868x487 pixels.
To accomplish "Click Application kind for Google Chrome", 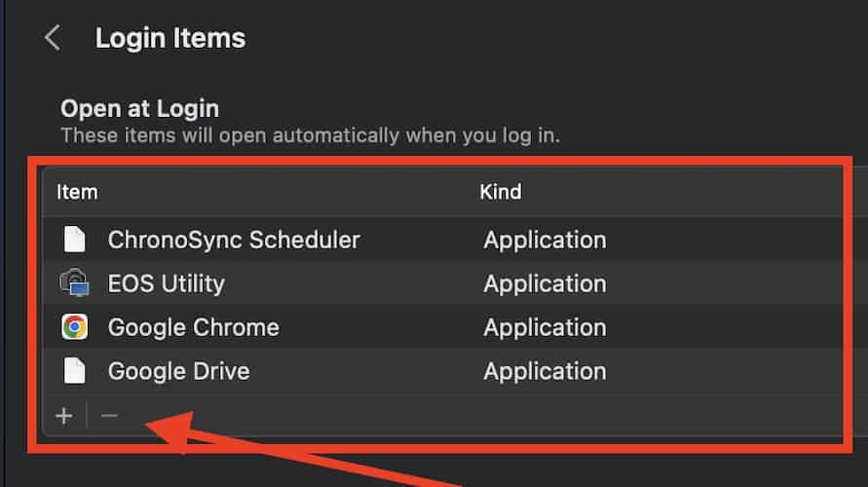I will [x=545, y=327].
